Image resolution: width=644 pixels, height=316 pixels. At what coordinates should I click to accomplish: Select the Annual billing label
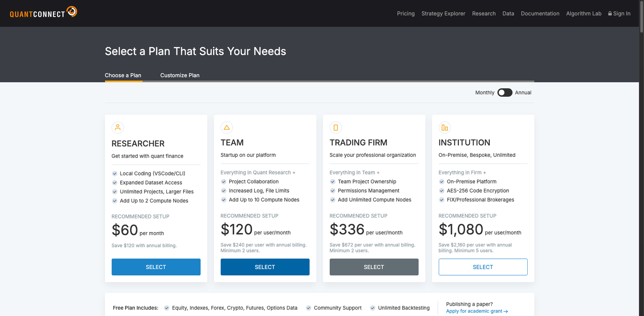(x=523, y=93)
